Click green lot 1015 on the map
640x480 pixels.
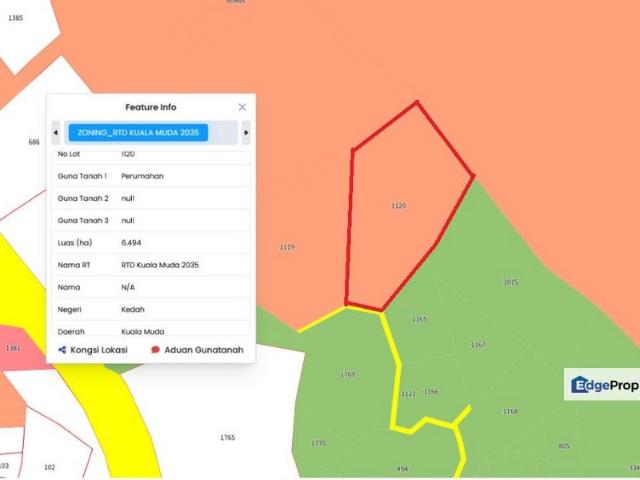point(511,283)
